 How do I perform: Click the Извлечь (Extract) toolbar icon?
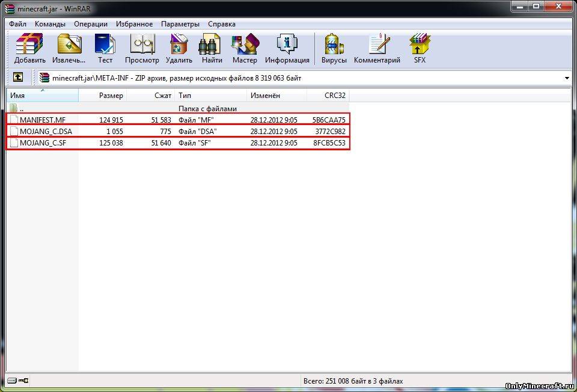(69, 48)
